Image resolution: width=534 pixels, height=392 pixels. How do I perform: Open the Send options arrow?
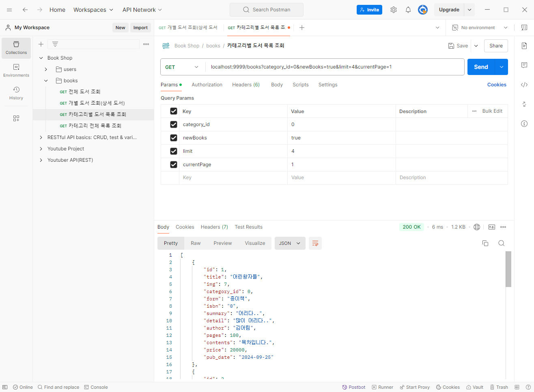click(502, 67)
